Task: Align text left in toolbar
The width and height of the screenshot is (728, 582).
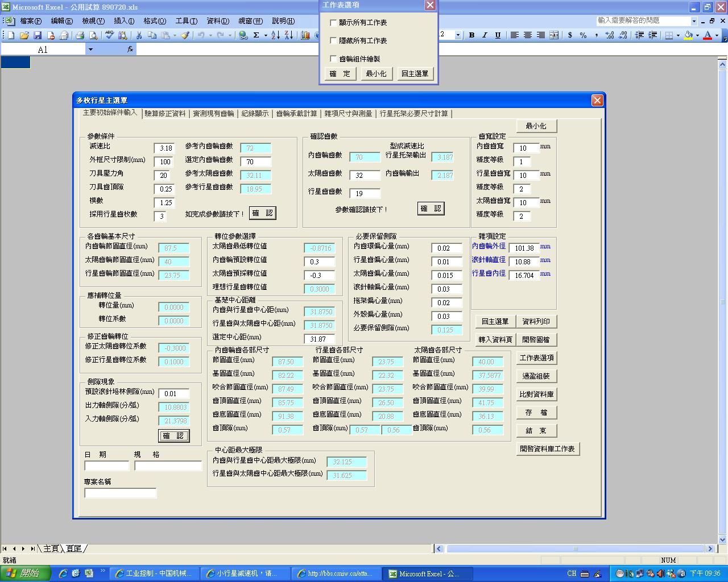Action: [514, 35]
